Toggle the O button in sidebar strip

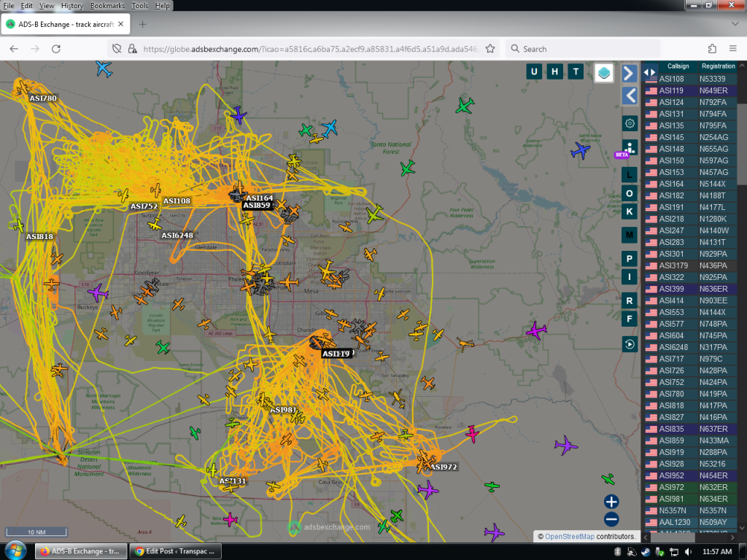point(630,193)
